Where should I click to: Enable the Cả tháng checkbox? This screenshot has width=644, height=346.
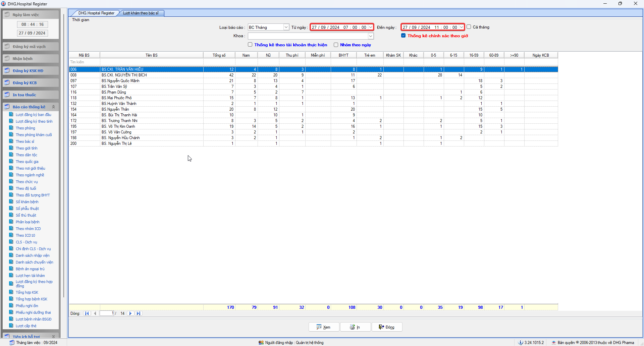(469, 27)
